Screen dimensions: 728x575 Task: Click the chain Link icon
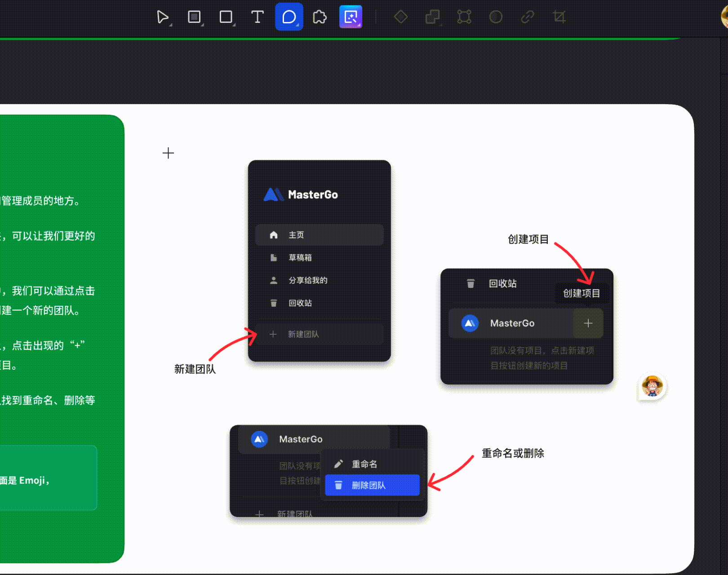[x=527, y=17]
